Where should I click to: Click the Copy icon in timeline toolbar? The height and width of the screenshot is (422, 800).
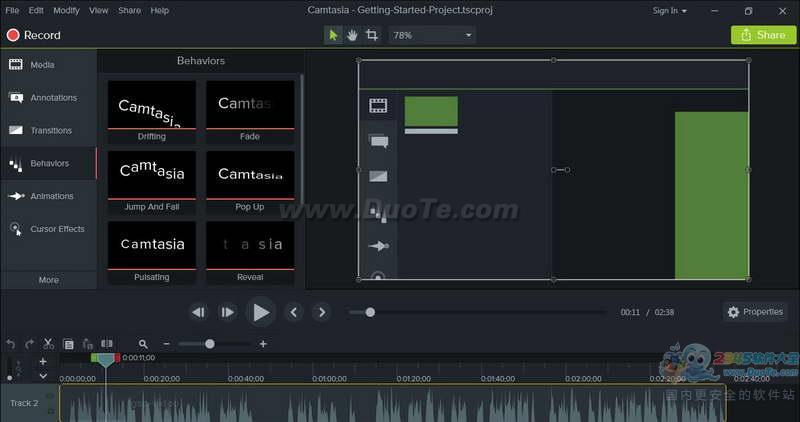(68, 344)
